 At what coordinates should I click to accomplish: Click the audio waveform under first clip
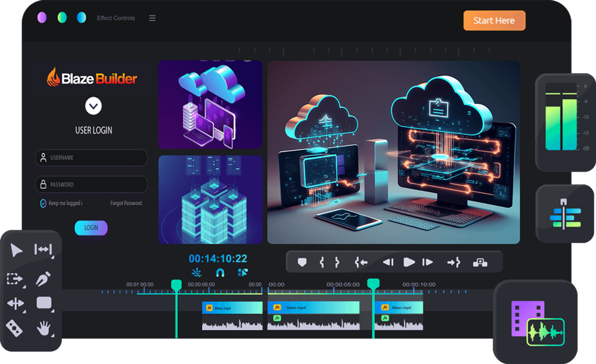232,324
